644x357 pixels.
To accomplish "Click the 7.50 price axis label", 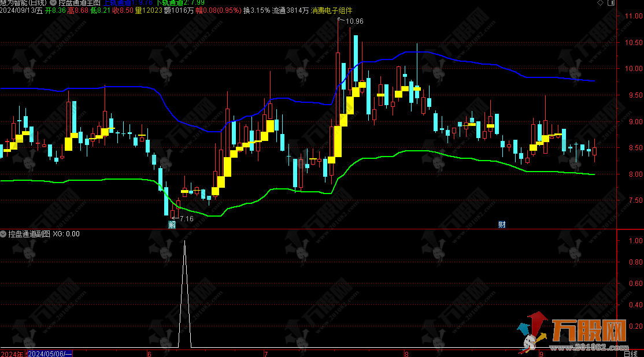I will point(635,200).
